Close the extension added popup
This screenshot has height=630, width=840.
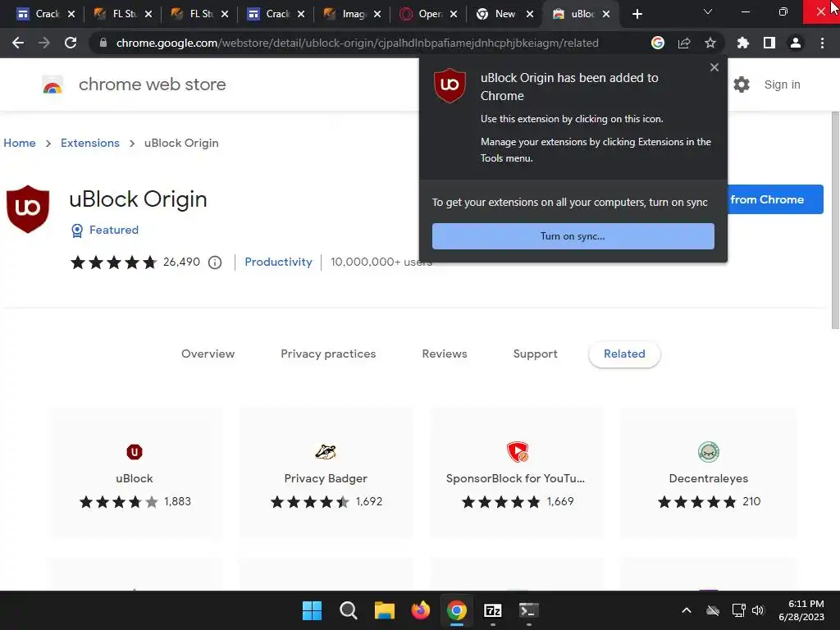pos(714,67)
